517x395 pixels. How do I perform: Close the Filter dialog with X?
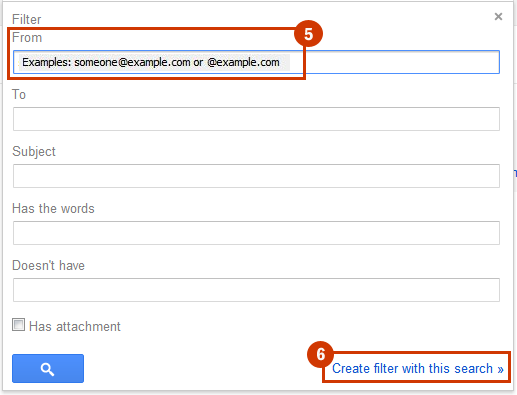point(498,16)
